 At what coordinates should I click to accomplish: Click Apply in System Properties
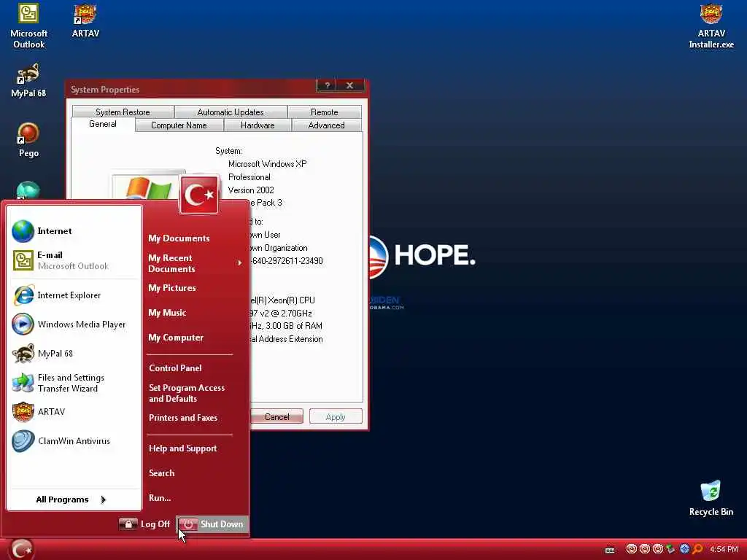[336, 416]
